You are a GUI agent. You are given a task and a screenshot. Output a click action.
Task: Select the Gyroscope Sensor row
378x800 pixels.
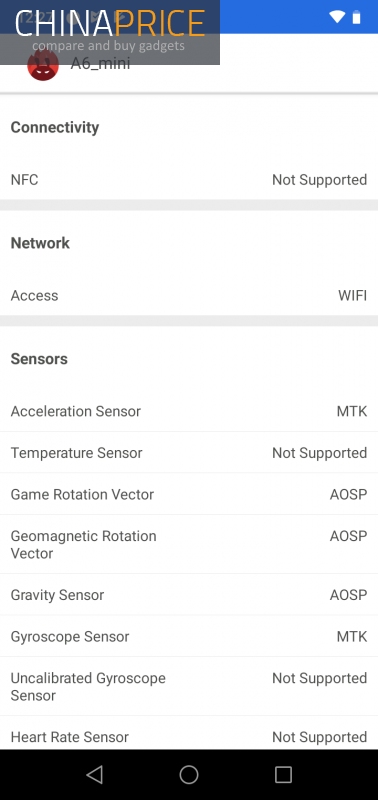189,636
